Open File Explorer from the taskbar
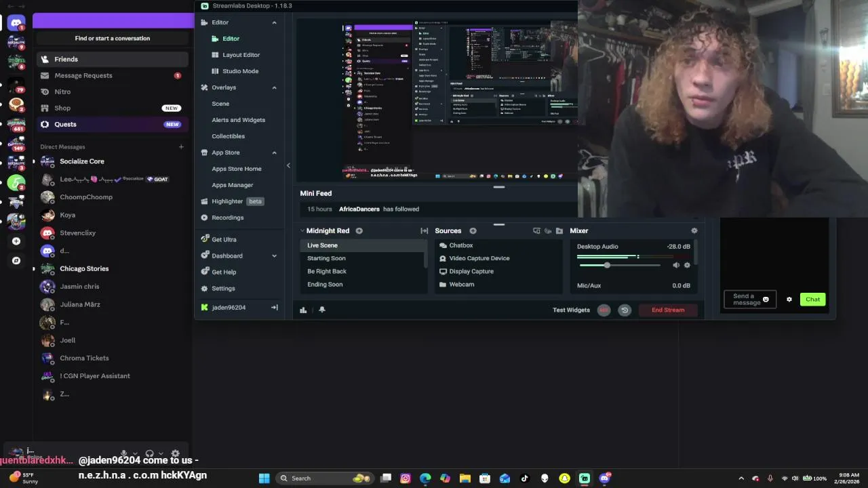 pos(465,479)
